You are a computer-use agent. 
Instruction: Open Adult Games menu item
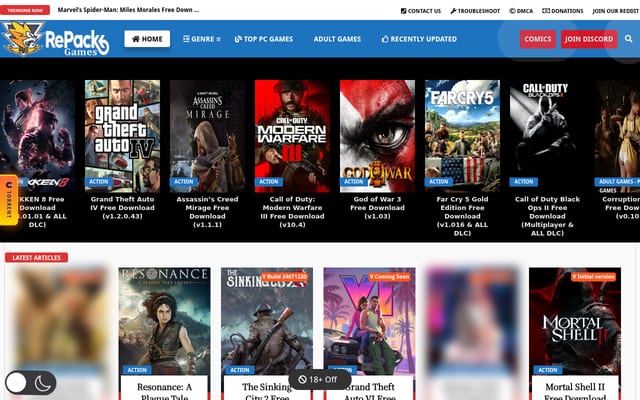pos(337,39)
